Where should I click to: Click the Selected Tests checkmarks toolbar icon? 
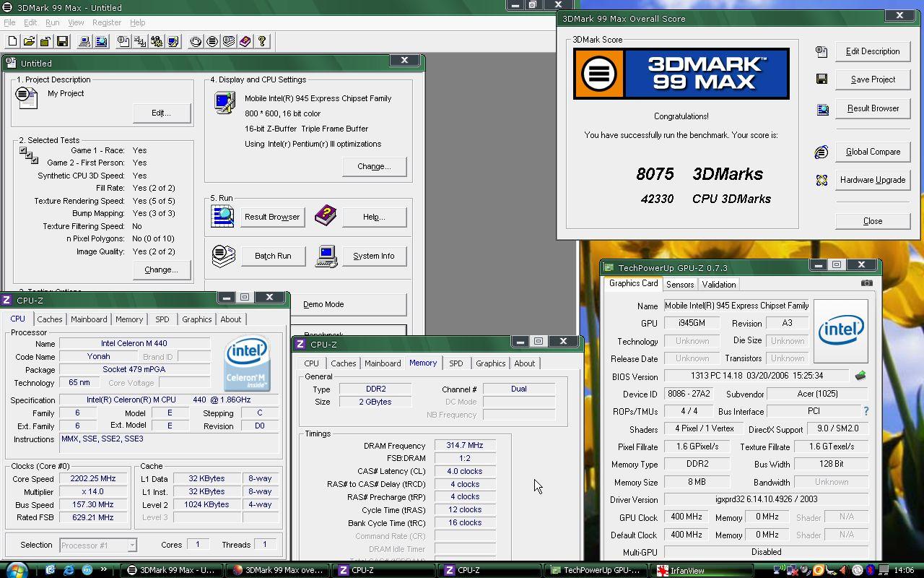(140, 42)
